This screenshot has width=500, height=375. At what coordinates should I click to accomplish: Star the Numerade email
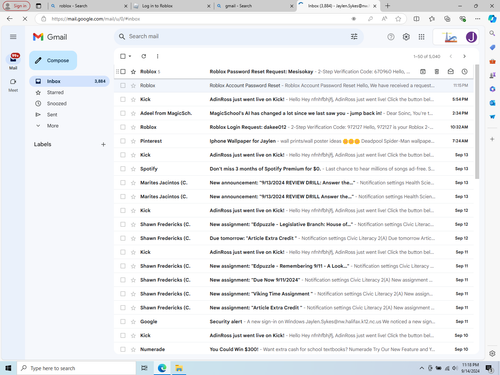point(133,349)
